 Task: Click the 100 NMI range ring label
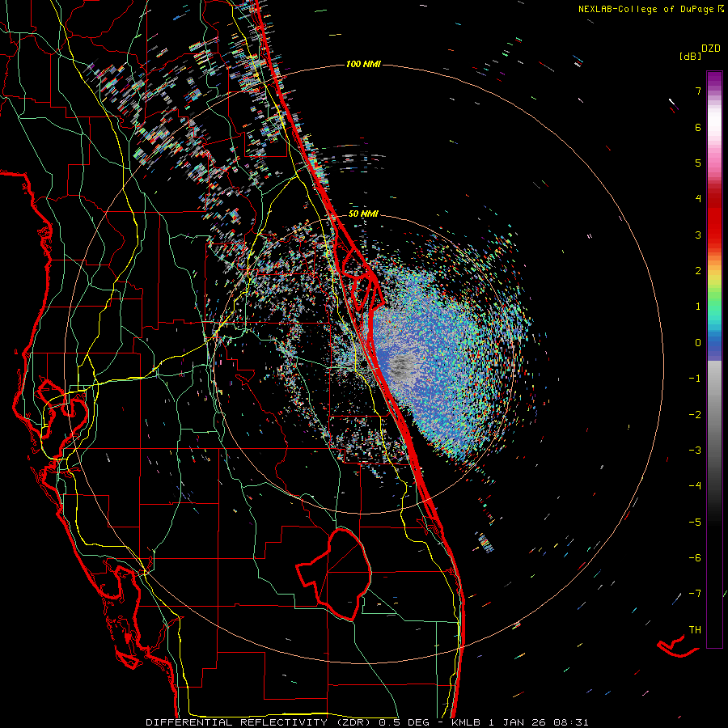(363, 64)
